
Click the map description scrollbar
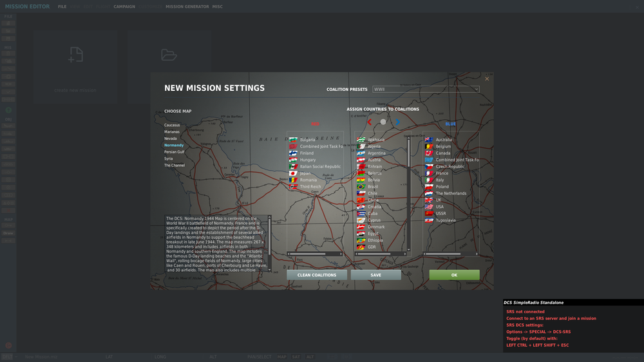269,243
